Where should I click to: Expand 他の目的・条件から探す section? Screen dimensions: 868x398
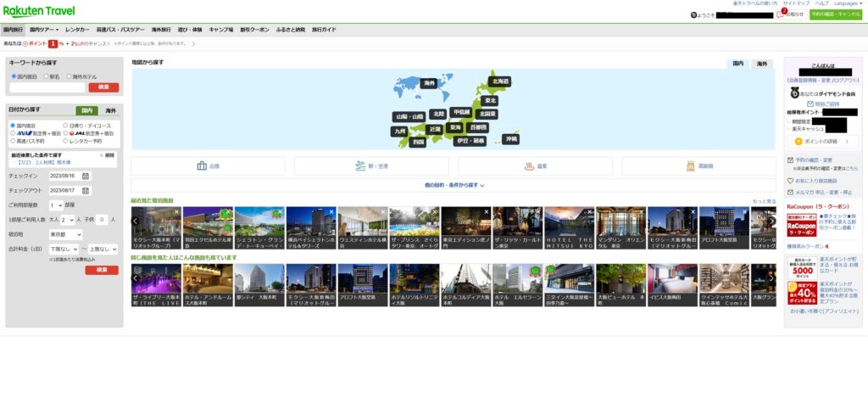click(453, 184)
